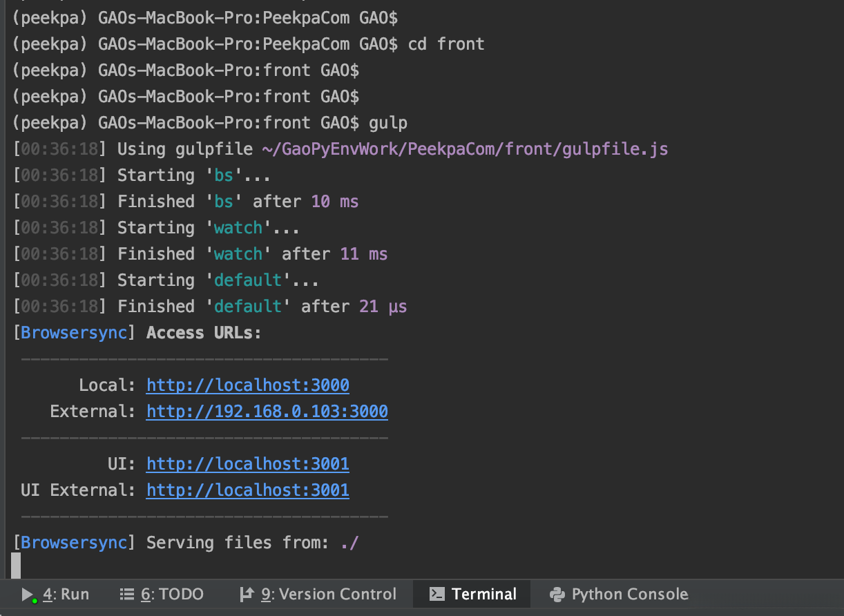Click the Version Control branch icon
Screen dimensions: 844x616
(246, 595)
